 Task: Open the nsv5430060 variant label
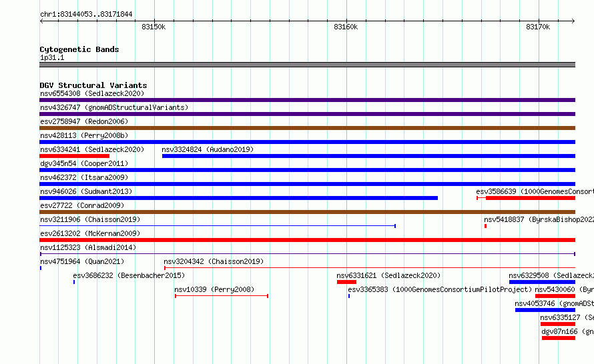pos(565,289)
